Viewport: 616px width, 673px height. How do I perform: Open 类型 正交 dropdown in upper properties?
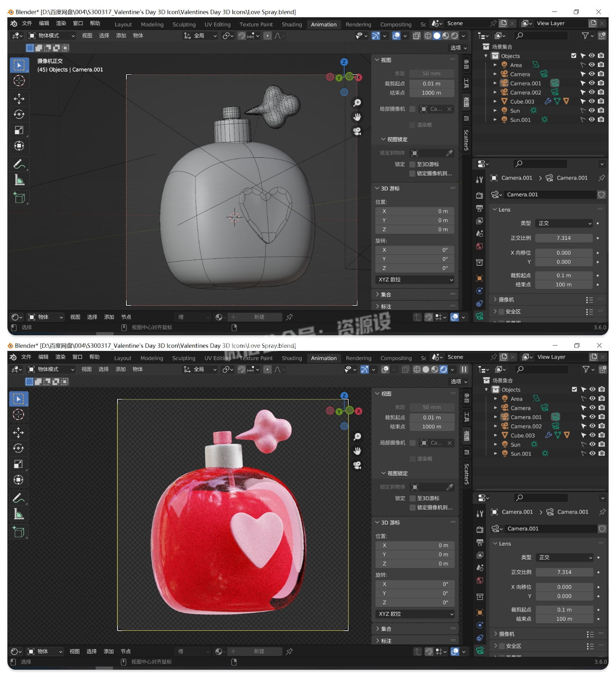(564, 223)
